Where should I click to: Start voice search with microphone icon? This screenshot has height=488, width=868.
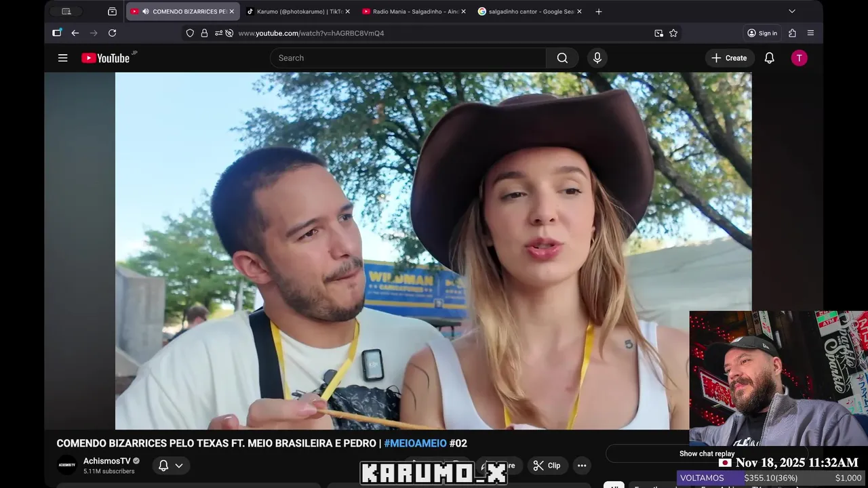pyautogui.click(x=597, y=58)
